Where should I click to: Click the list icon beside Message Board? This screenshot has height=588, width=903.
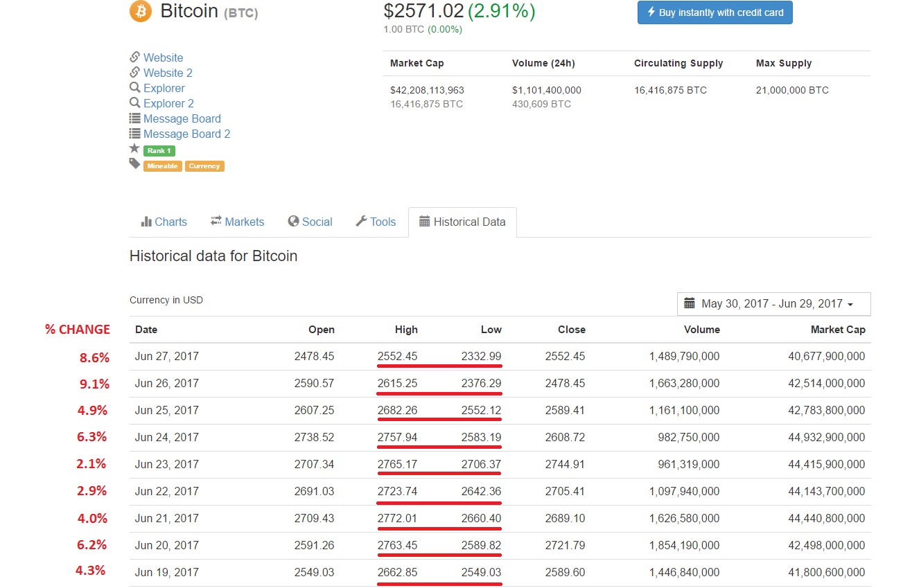point(135,118)
